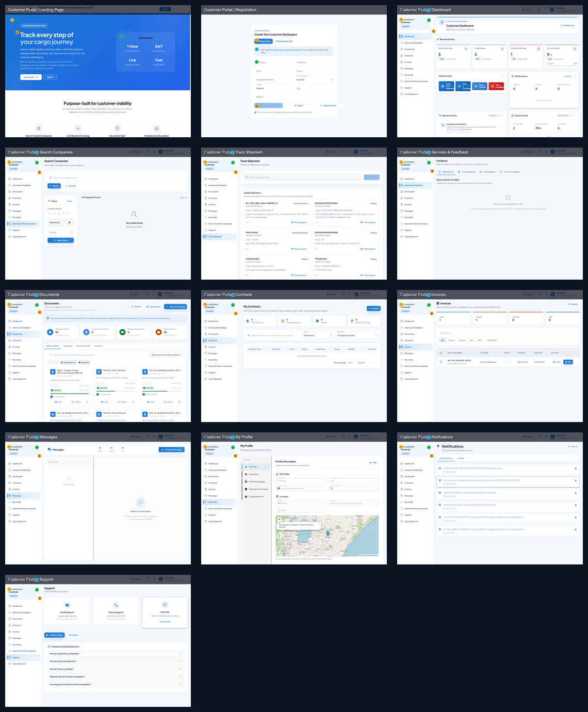Click Apply Filters in Search Companies

click(60, 240)
